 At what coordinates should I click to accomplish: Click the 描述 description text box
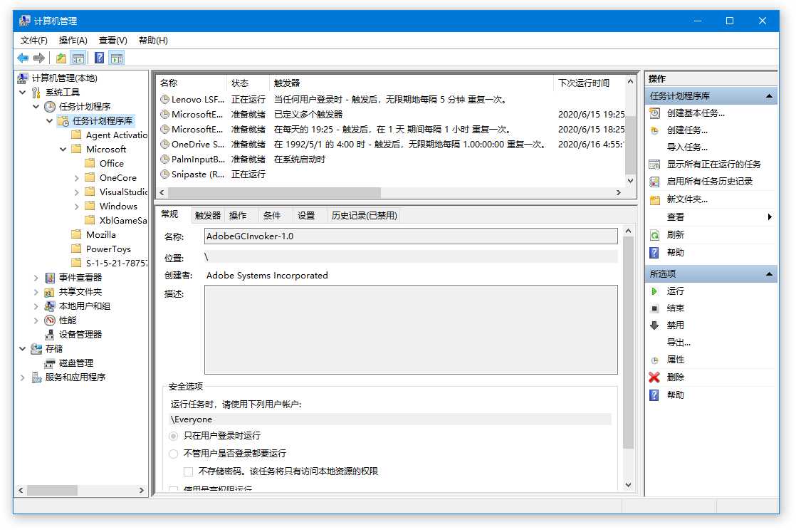pos(411,330)
